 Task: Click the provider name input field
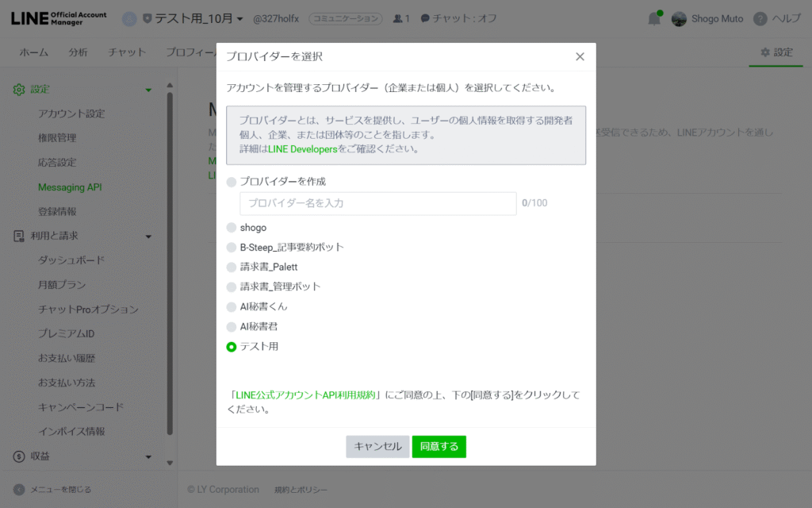377,203
